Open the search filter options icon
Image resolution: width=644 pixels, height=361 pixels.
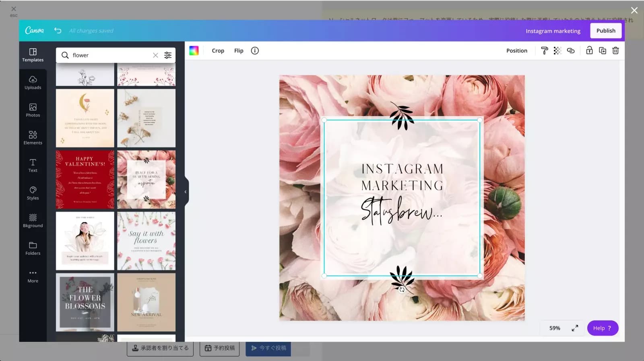click(168, 55)
